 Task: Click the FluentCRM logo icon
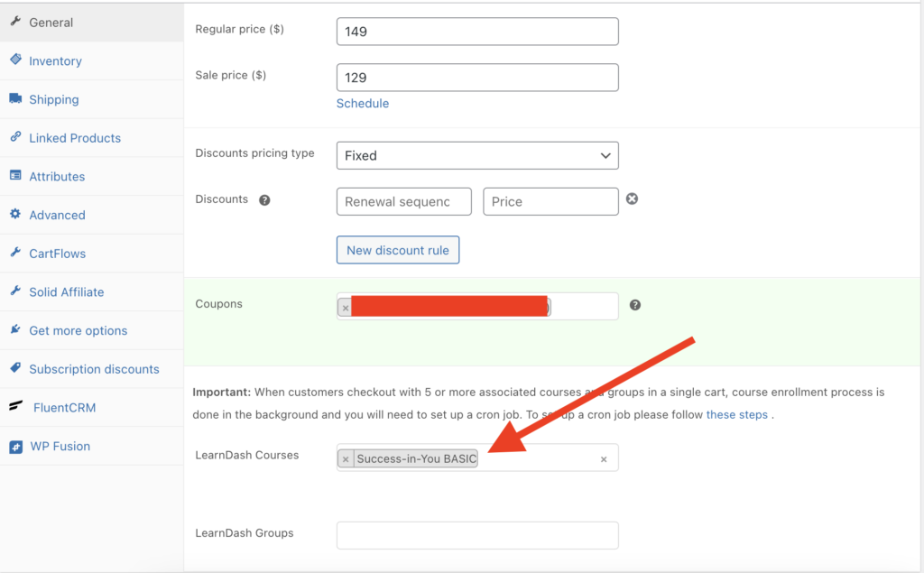[15, 407]
